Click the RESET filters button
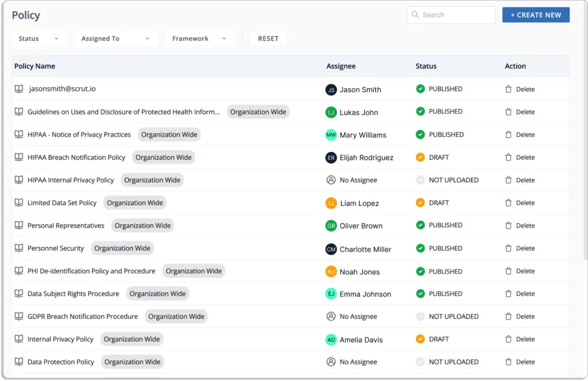Screen dimensions: 588x381 (268, 39)
